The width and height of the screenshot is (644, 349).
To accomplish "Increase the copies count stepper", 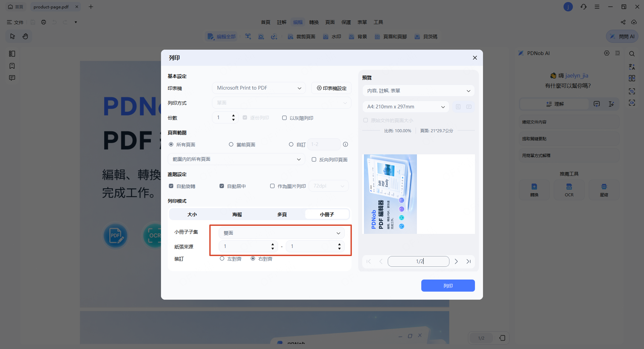I will click(x=233, y=115).
